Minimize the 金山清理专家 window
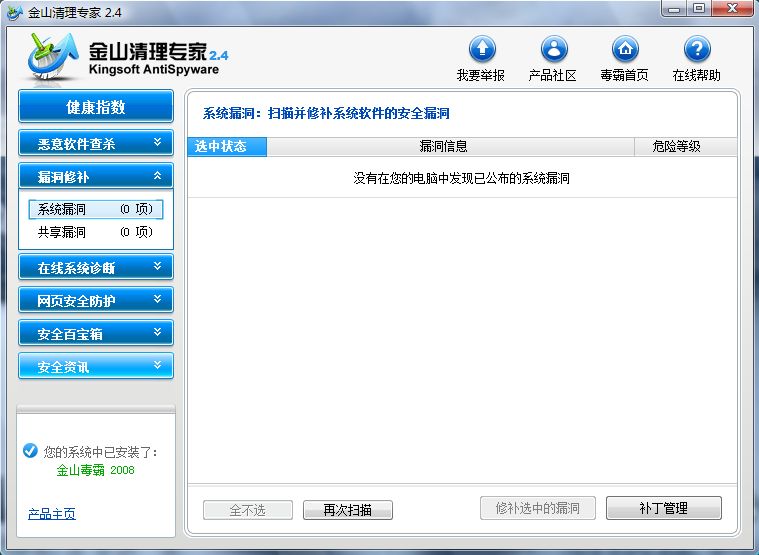The width and height of the screenshot is (759, 555). click(x=675, y=9)
